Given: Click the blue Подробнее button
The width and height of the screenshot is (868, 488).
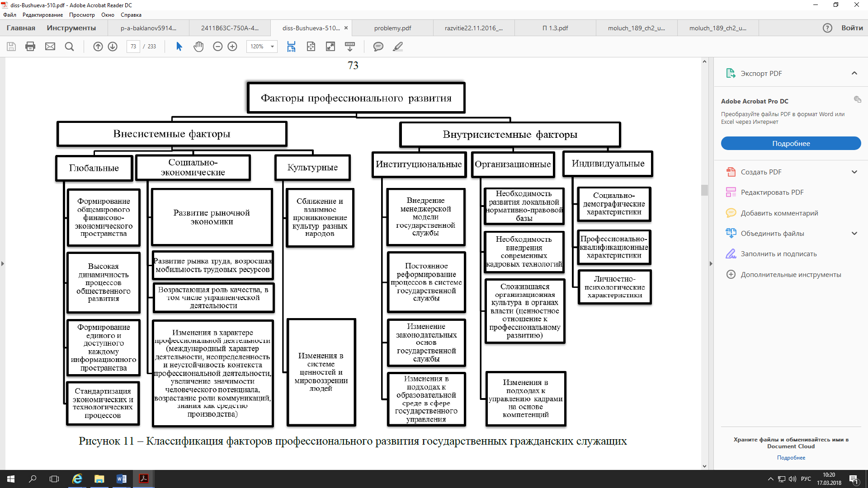Looking at the screenshot, I should (791, 143).
